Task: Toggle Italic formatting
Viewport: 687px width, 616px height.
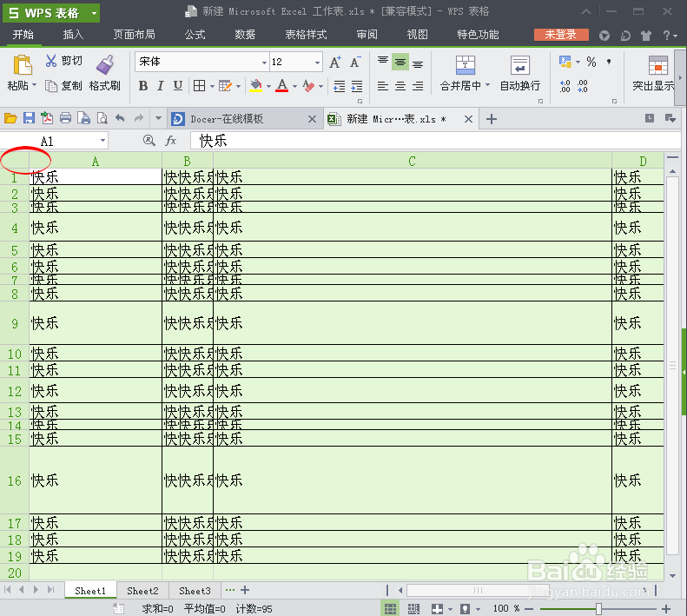Action: click(161, 86)
